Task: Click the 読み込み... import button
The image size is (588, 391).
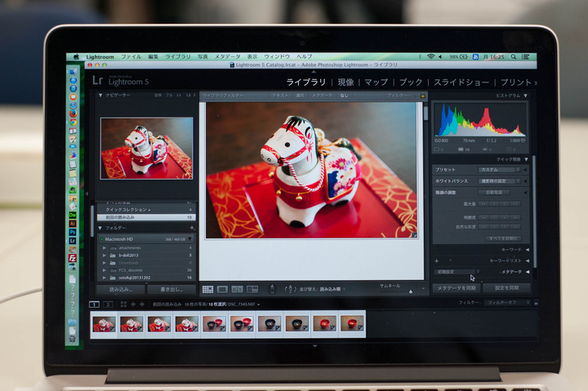Action: tap(120, 290)
